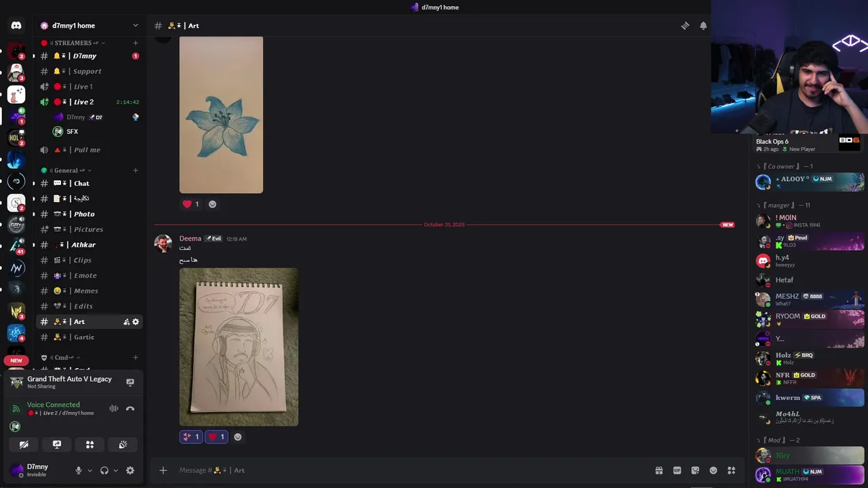
Task: Deafen with the headphones icon
Action: tap(104, 470)
